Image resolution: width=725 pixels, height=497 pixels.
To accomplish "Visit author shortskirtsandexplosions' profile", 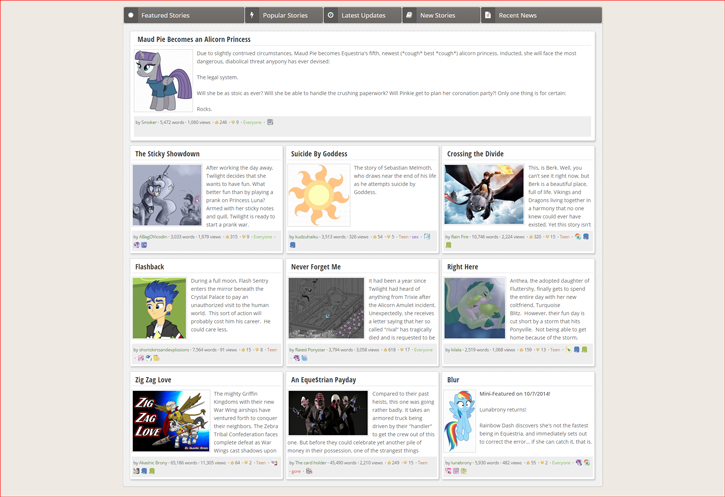I will tap(164, 350).
